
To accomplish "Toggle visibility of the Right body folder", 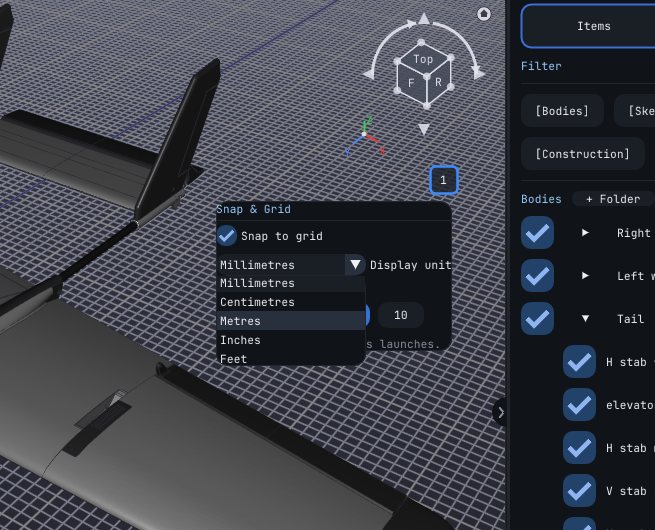I will (x=537, y=233).
